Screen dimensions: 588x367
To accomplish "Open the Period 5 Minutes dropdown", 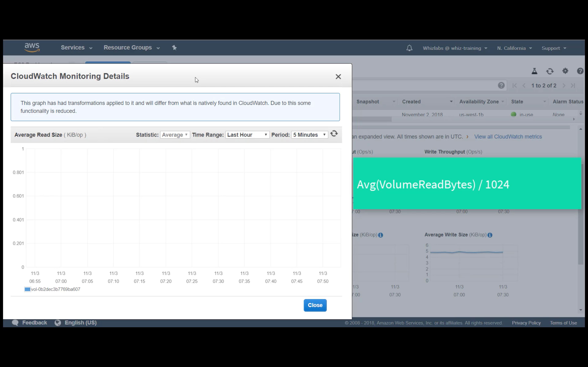I will 309,135.
